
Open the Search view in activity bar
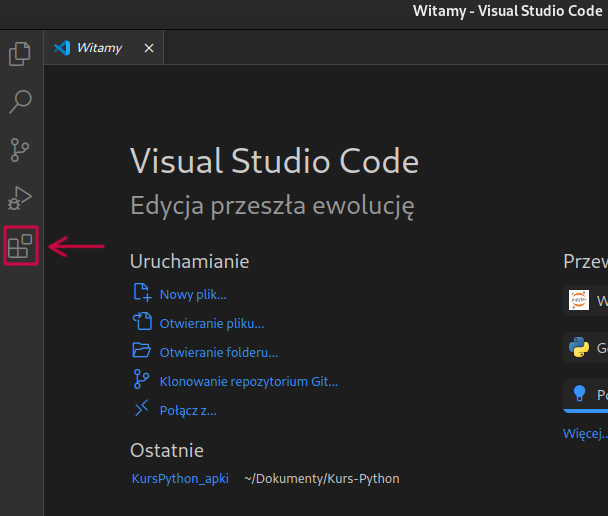click(20, 102)
